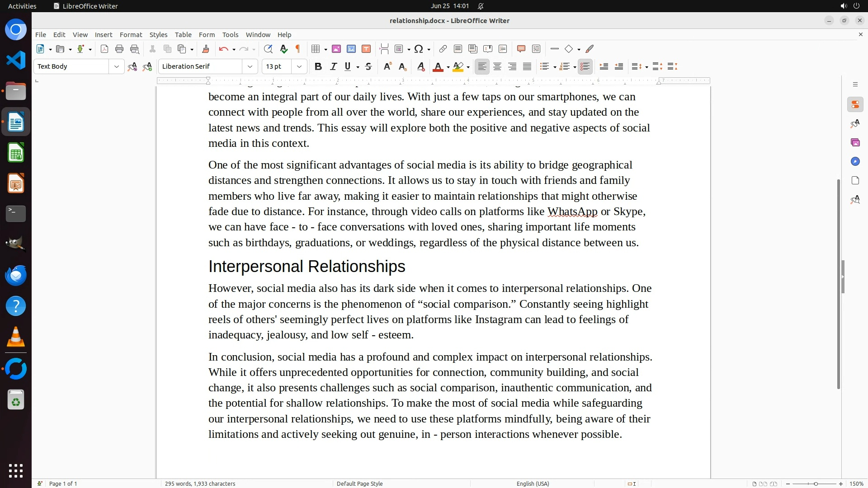Click the Print icon in toolbar

click(x=119, y=49)
